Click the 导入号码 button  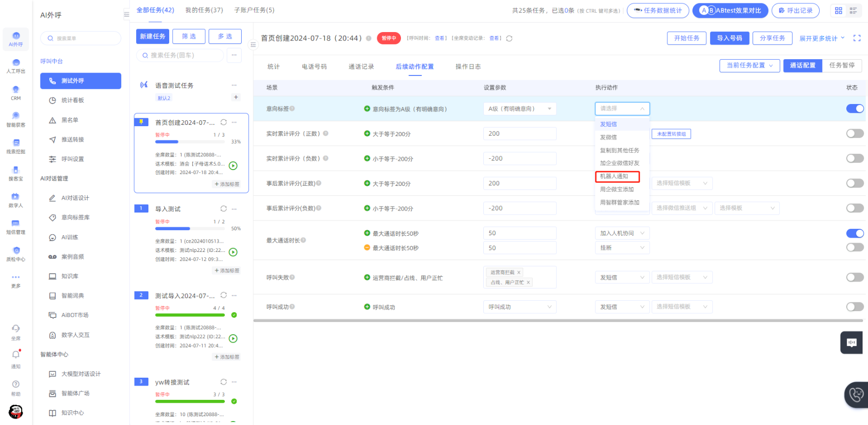729,38
